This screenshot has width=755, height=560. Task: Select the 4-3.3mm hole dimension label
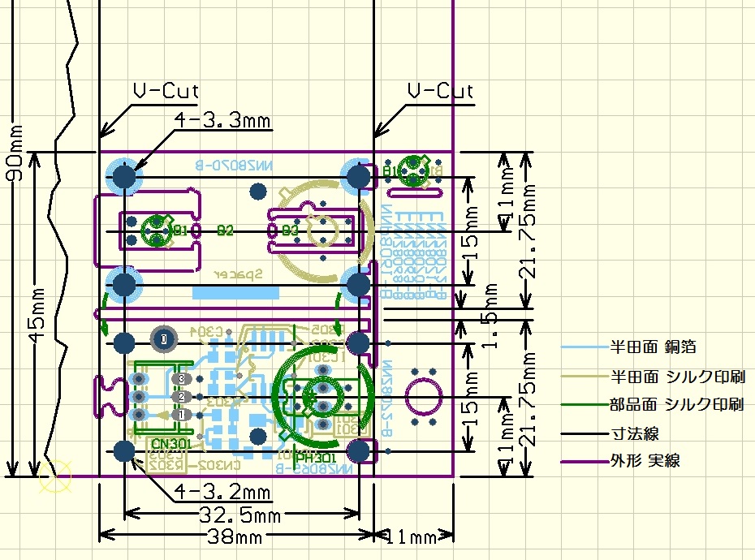click(x=222, y=120)
